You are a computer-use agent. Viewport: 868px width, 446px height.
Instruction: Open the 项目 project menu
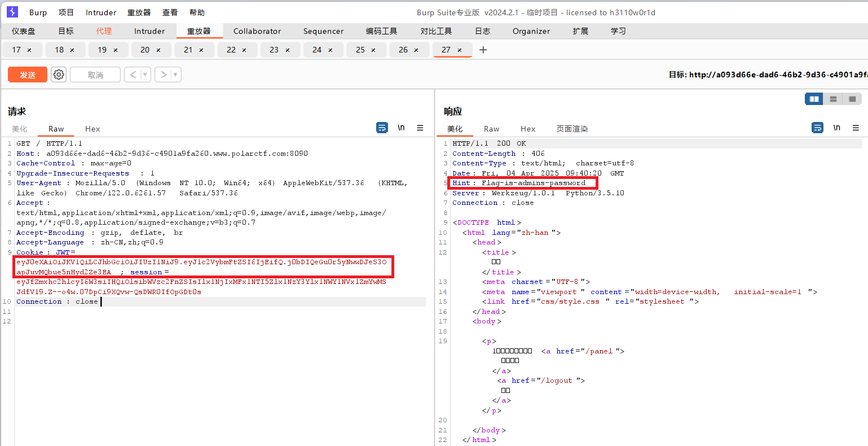pyautogui.click(x=66, y=12)
